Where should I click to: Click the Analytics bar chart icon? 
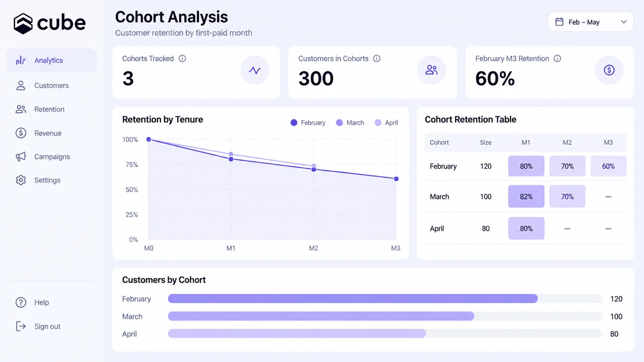point(21,60)
